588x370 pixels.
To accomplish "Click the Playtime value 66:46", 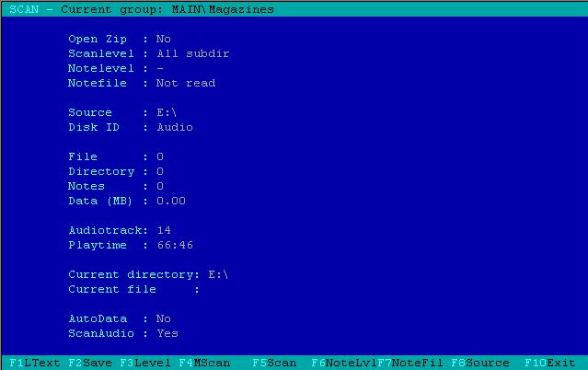I will click(x=175, y=245).
